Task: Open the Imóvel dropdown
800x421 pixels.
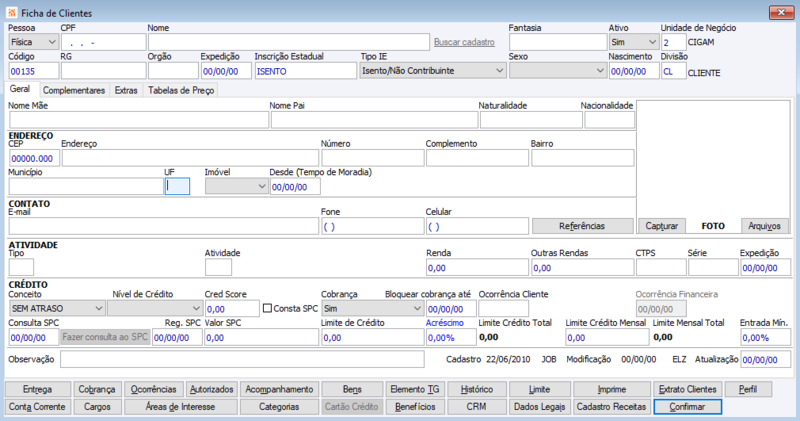Action: point(236,186)
